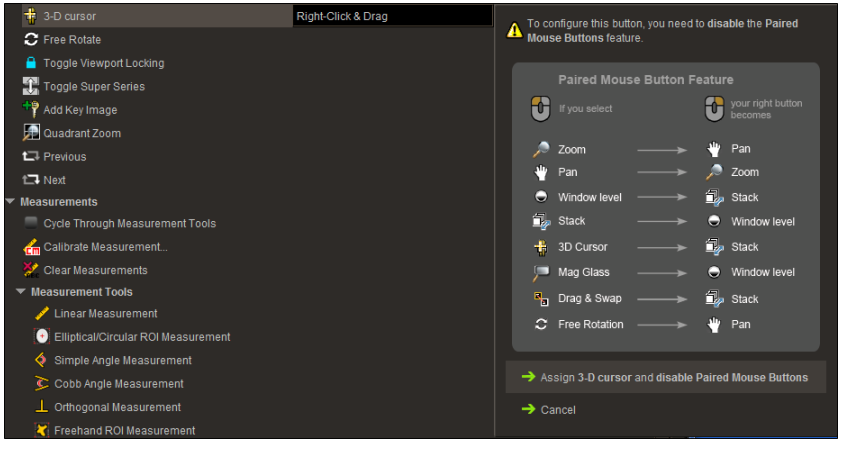Screen dimensions: 850x449
Task: Select Orthogonal Measurement item
Action: tap(117, 407)
